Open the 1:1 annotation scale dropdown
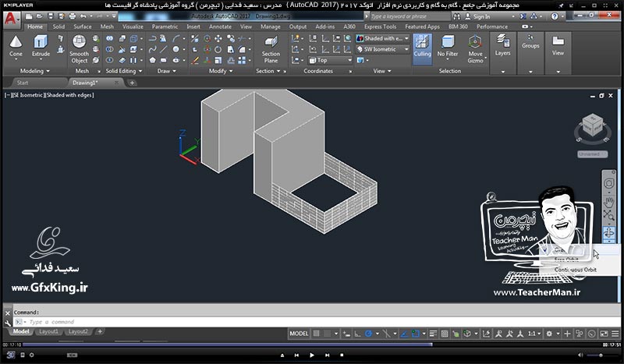624x364 pixels. click(x=534, y=334)
